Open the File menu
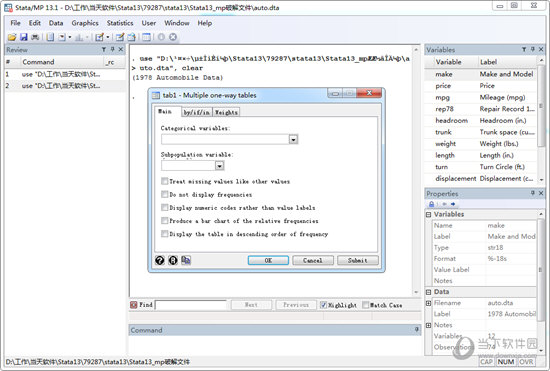Viewport: 550px width, 371px height. click(x=15, y=23)
